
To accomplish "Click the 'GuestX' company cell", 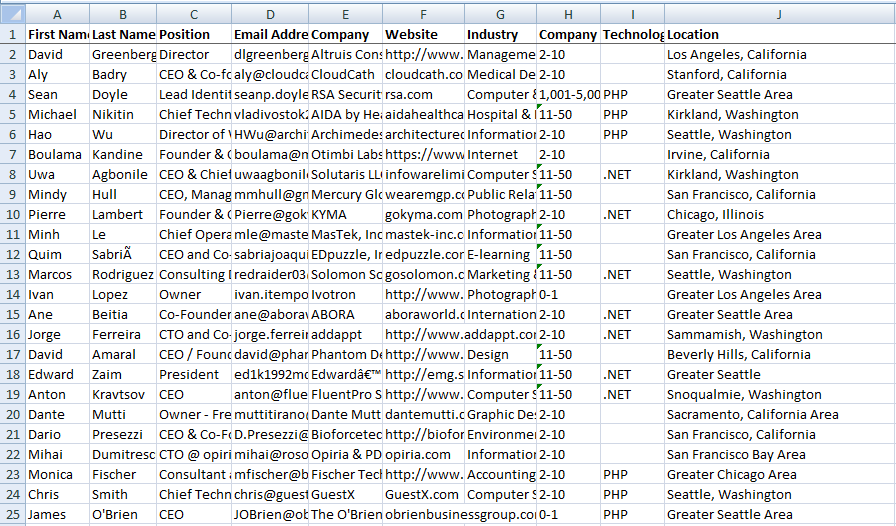I will point(346,495).
